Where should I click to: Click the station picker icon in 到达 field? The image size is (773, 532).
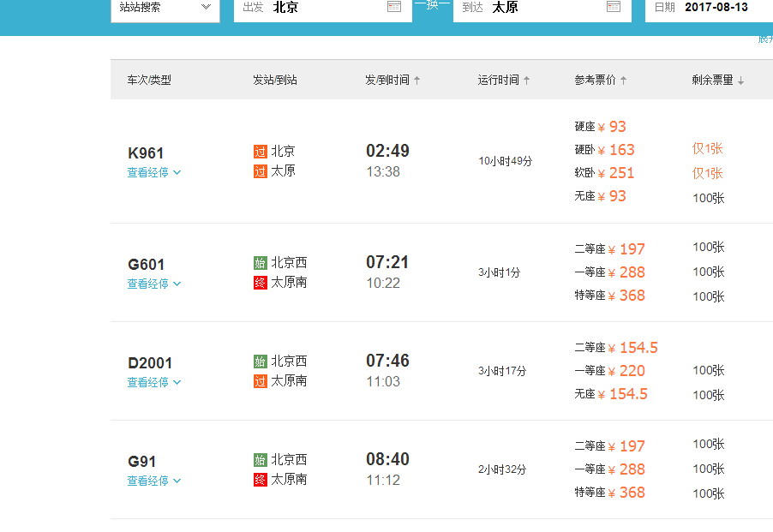(614, 7)
